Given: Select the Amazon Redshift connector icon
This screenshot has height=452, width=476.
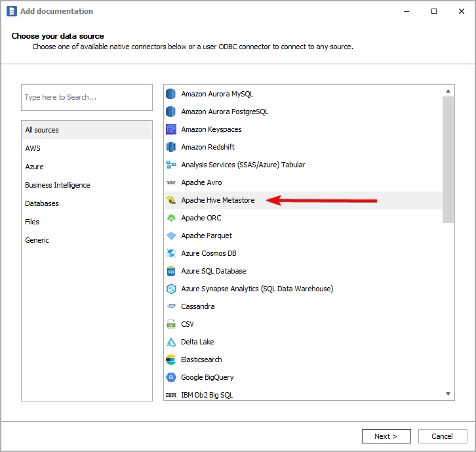Looking at the screenshot, I should [171, 147].
